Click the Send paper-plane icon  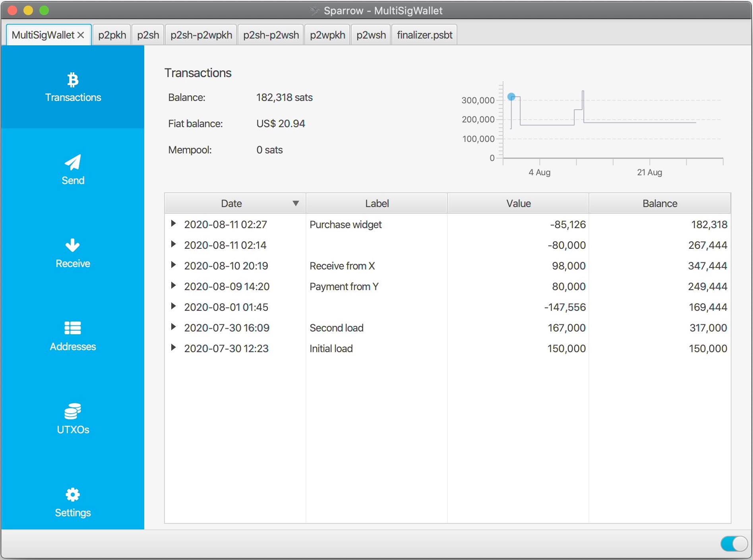(x=73, y=162)
